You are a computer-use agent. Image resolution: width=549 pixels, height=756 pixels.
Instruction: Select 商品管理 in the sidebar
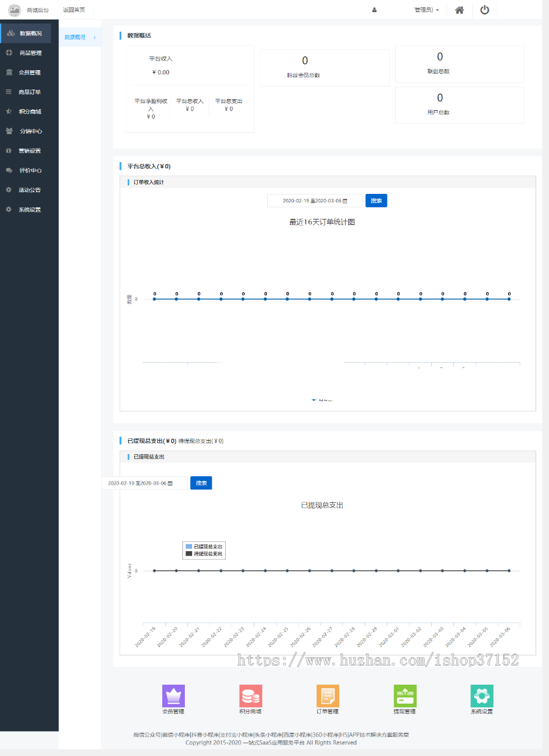pyautogui.click(x=29, y=53)
